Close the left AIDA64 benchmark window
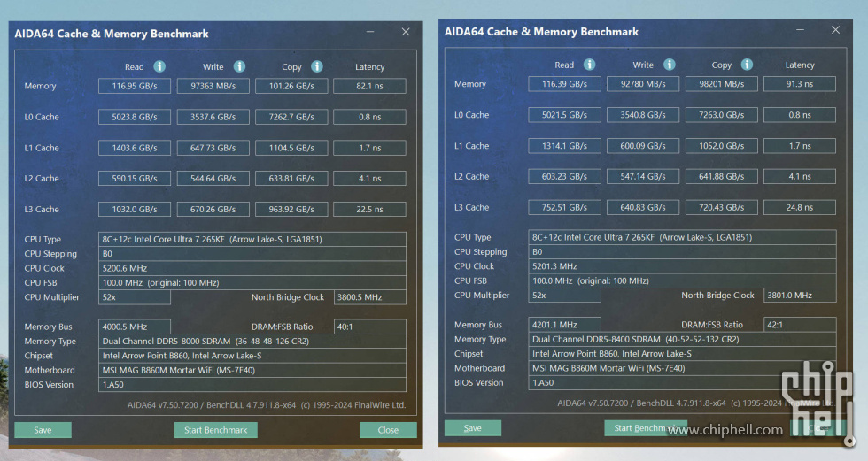Viewport: 868px width, 461px height. click(406, 32)
